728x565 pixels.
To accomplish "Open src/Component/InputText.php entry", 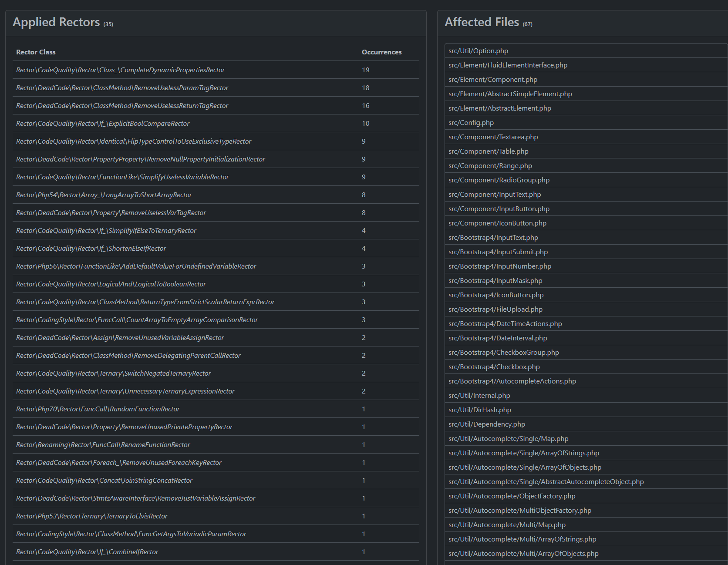I will (x=586, y=194).
